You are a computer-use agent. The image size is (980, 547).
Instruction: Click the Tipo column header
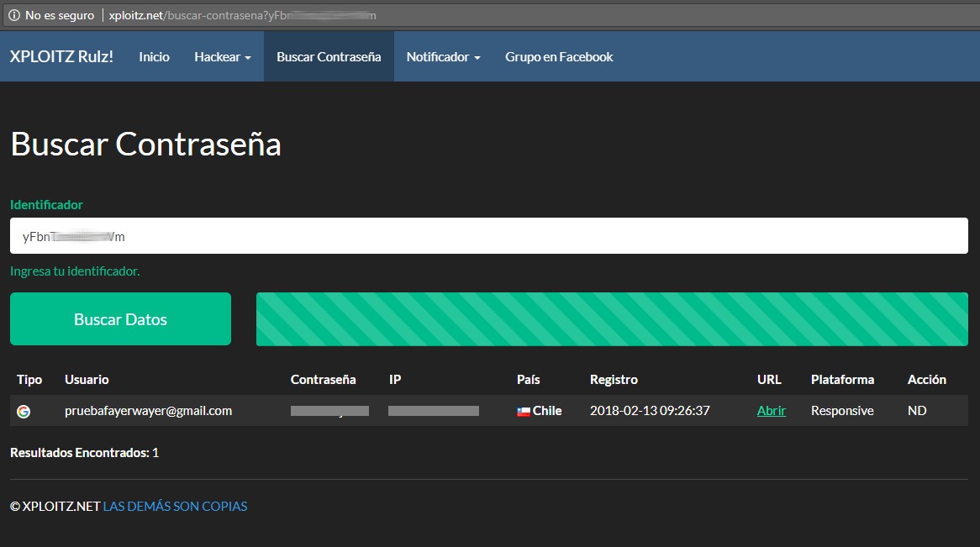pyautogui.click(x=29, y=380)
